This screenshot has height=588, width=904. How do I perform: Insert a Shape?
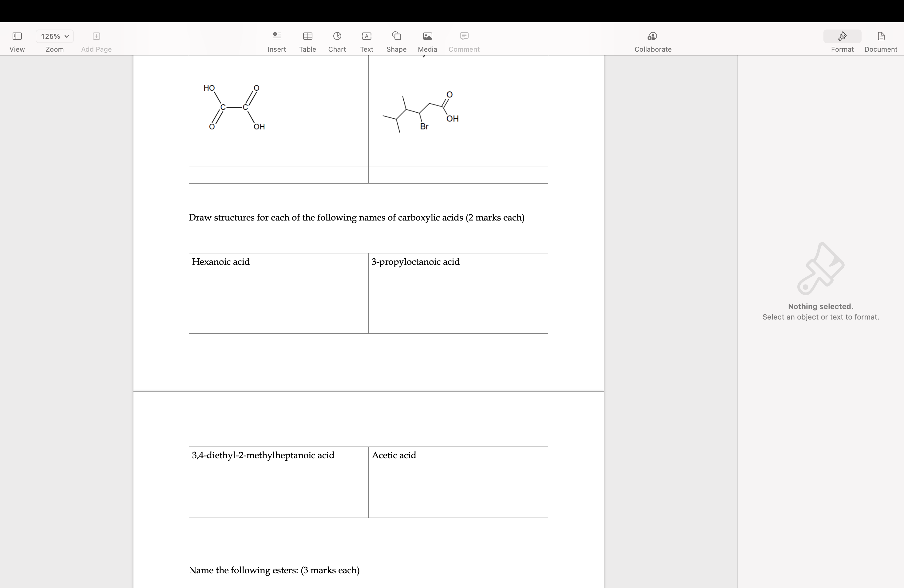[396, 41]
